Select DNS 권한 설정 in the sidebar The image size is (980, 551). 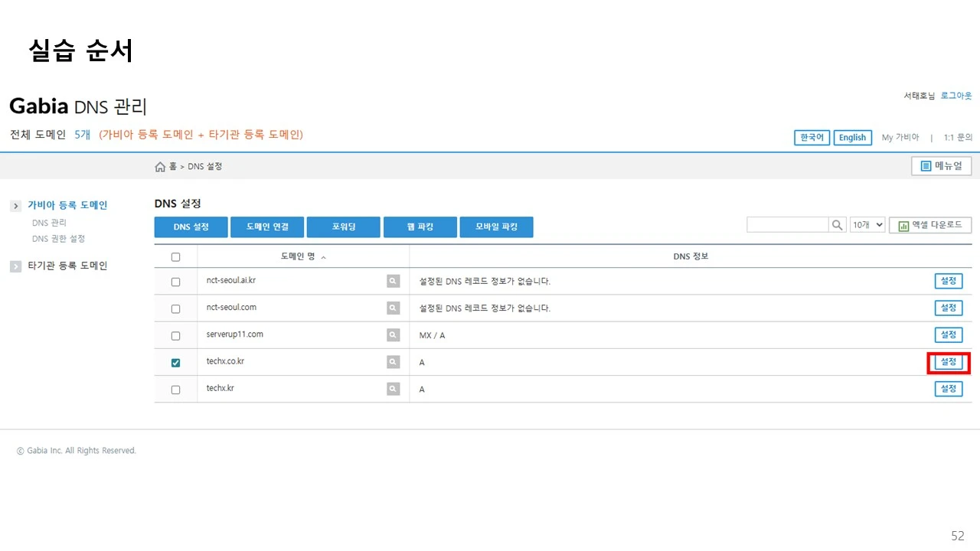[x=58, y=239]
